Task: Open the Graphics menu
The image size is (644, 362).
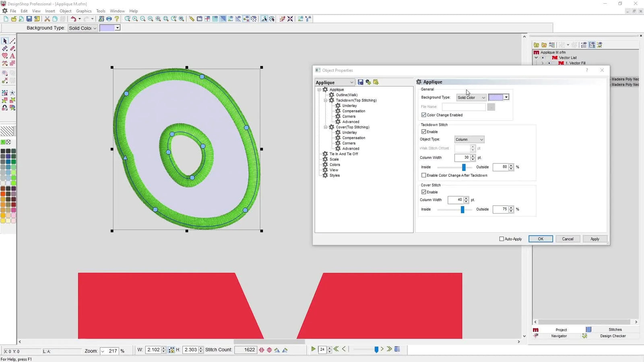Action: click(x=84, y=11)
